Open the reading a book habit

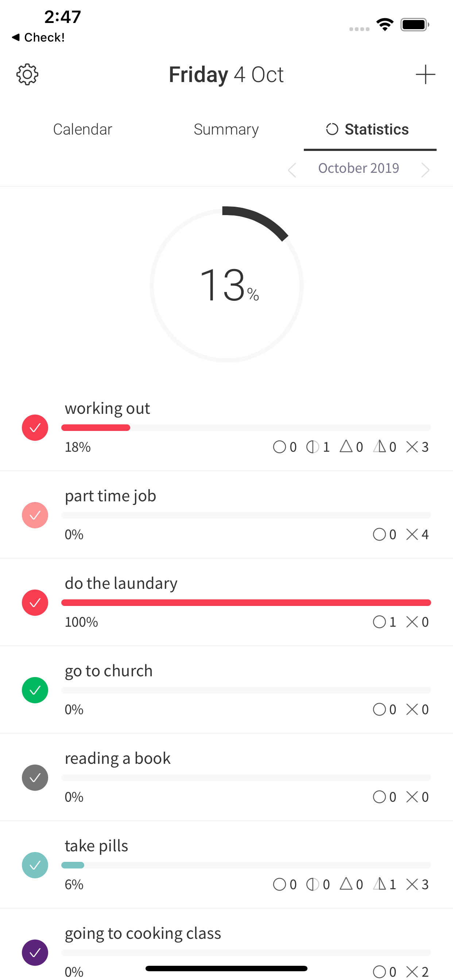point(118,758)
